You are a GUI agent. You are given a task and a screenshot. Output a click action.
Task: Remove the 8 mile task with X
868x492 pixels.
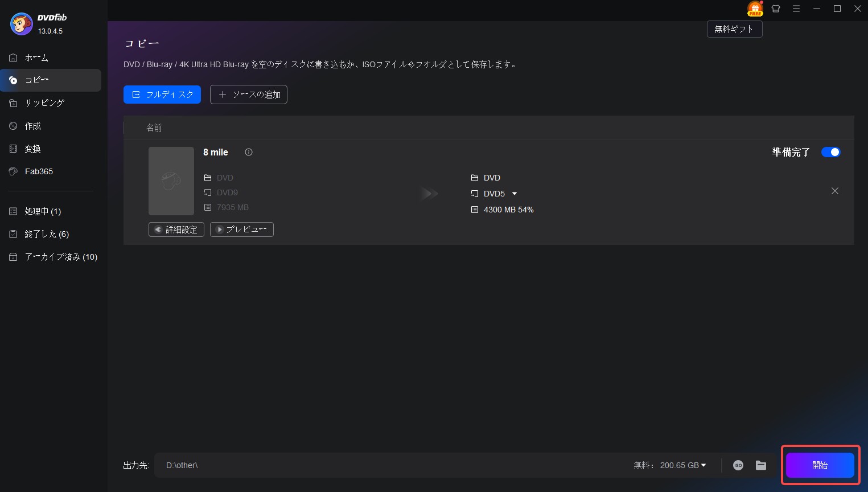[x=834, y=191]
